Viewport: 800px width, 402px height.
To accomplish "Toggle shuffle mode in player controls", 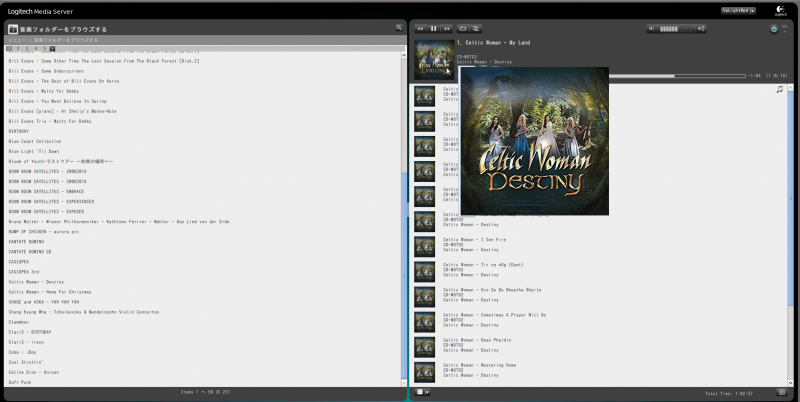I will point(476,28).
